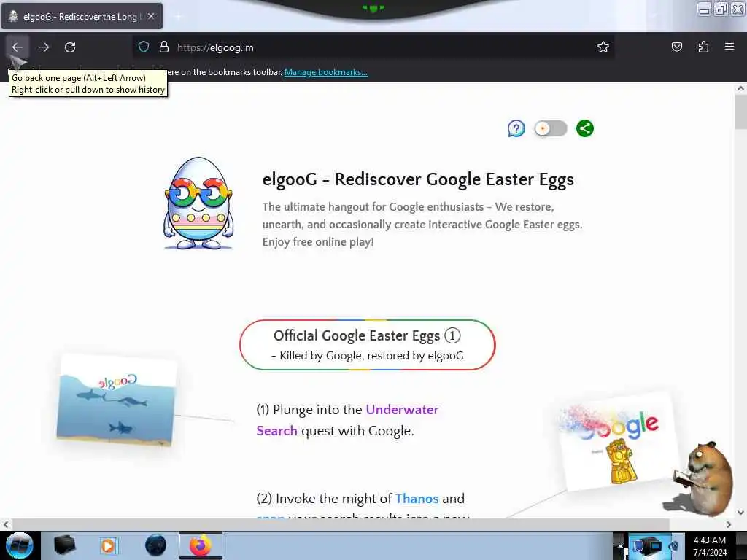Image resolution: width=747 pixels, height=560 pixels.
Task: Switch to Firefox in the taskbar
Action: tap(201, 545)
